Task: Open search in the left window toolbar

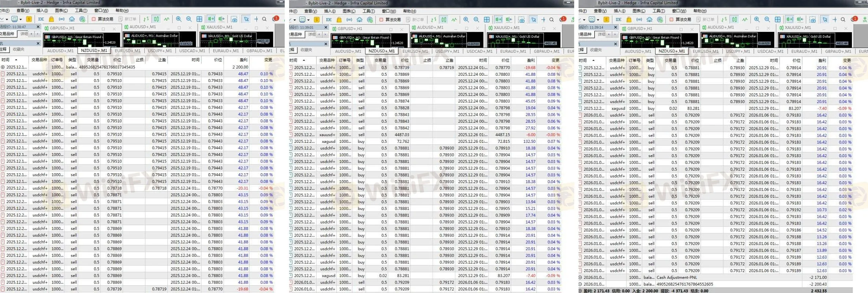Action: coord(264,19)
